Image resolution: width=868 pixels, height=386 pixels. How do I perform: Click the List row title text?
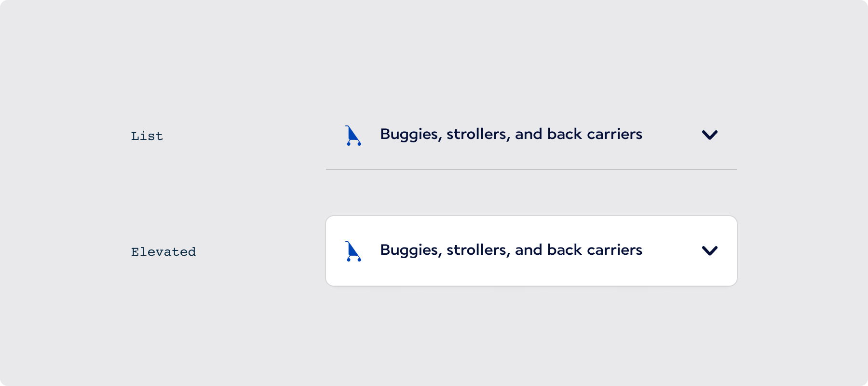[511, 134]
